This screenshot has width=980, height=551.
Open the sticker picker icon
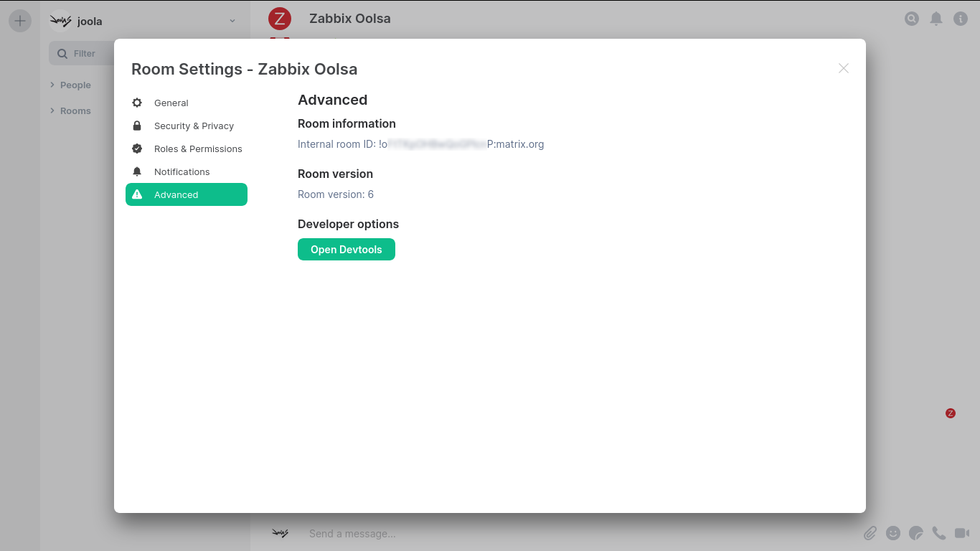pyautogui.click(x=916, y=533)
